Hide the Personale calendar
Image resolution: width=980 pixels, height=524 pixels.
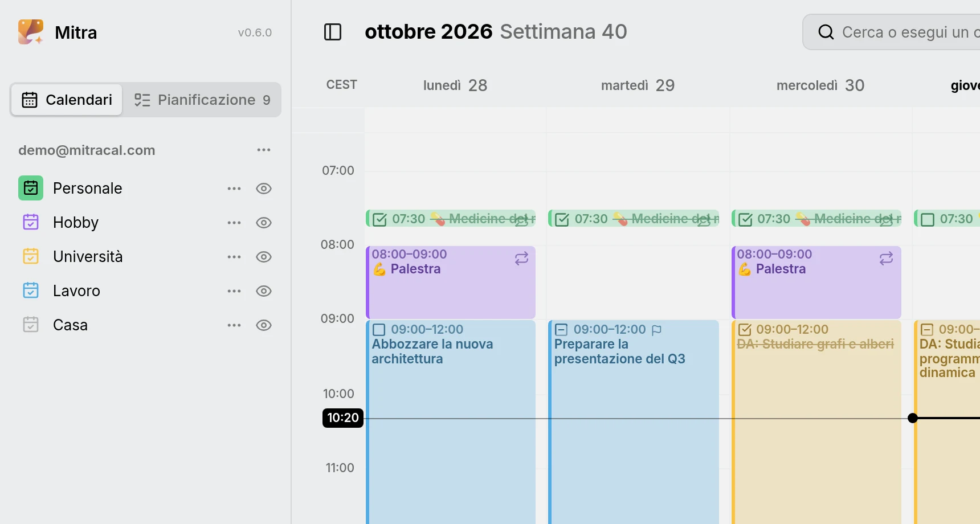[x=263, y=189]
